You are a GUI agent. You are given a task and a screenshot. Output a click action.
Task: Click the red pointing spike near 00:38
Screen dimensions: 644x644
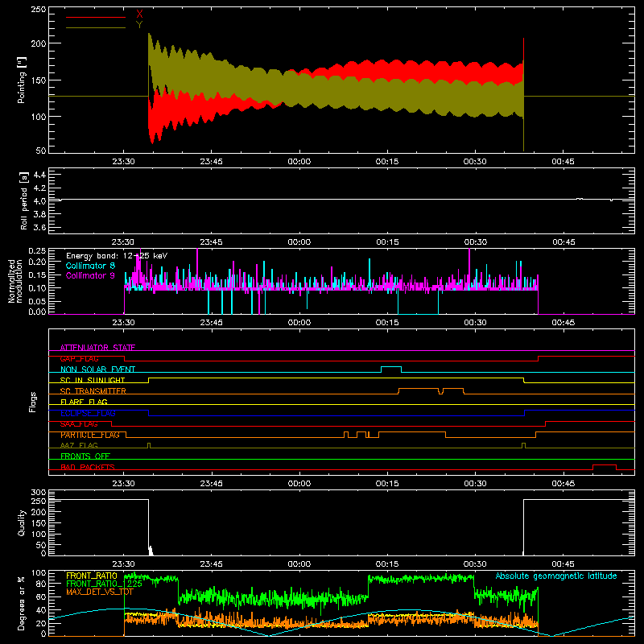coord(524,49)
